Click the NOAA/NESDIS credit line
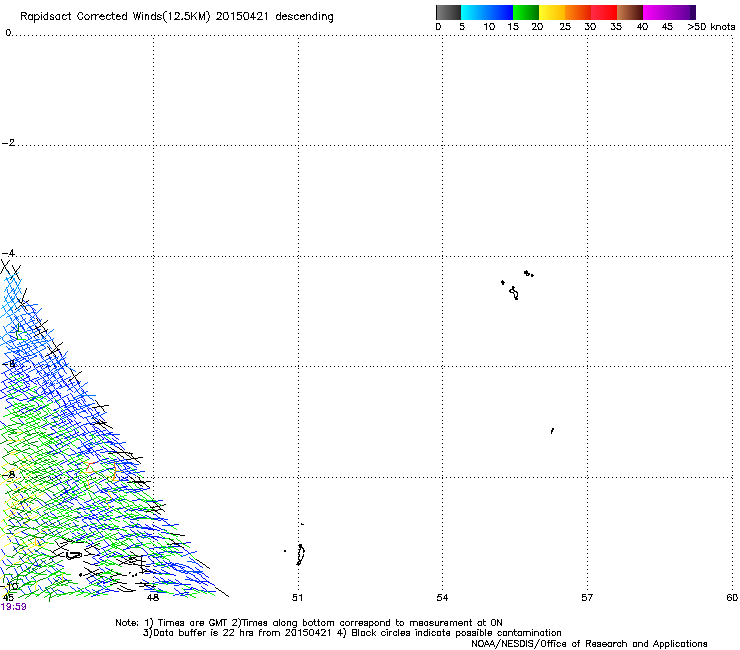The width and height of the screenshot is (740, 650). point(589,644)
